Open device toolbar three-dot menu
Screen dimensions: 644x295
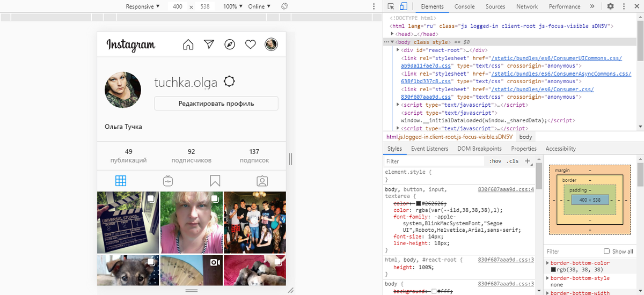374,6
